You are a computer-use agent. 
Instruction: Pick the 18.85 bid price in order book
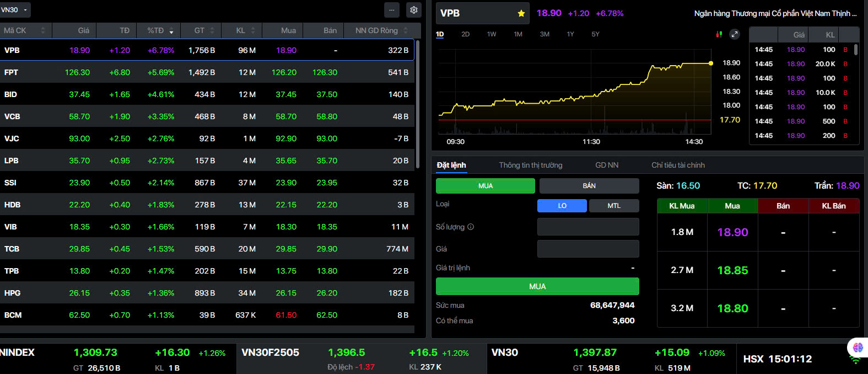[732, 270]
